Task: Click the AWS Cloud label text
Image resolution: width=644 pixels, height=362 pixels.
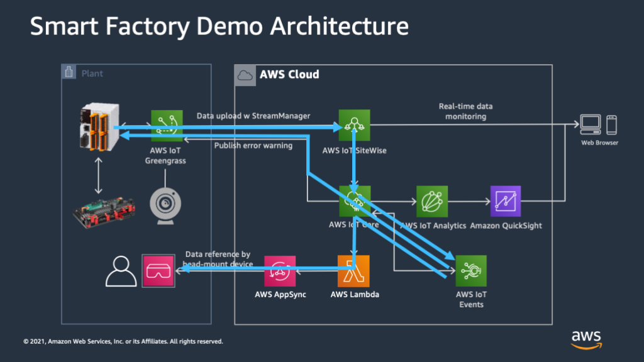Action: [289, 74]
